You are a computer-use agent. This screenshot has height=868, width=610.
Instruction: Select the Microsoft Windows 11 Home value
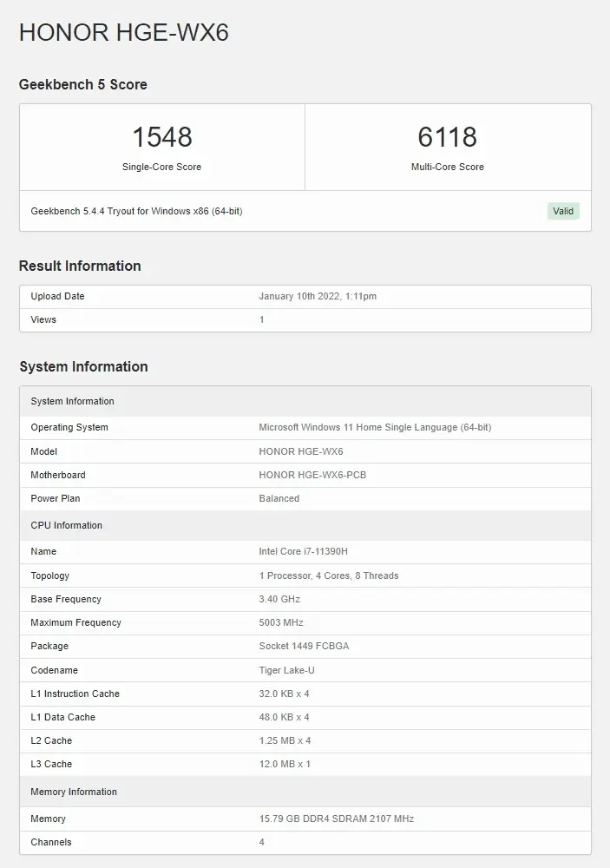pos(376,427)
